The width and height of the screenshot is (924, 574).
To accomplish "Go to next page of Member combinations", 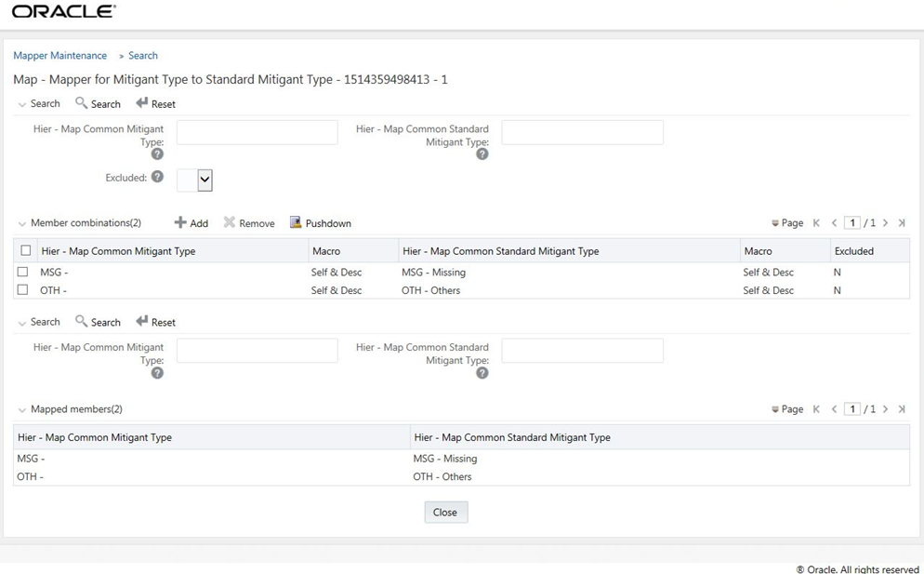I will [x=885, y=223].
